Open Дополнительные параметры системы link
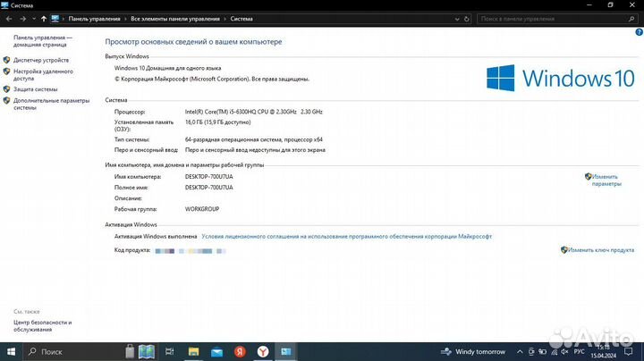This screenshot has height=361, width=644. (51, 104)
